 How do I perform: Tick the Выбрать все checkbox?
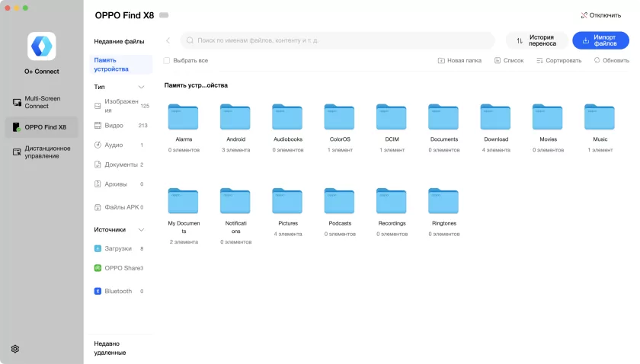click(x=167, y=60)
